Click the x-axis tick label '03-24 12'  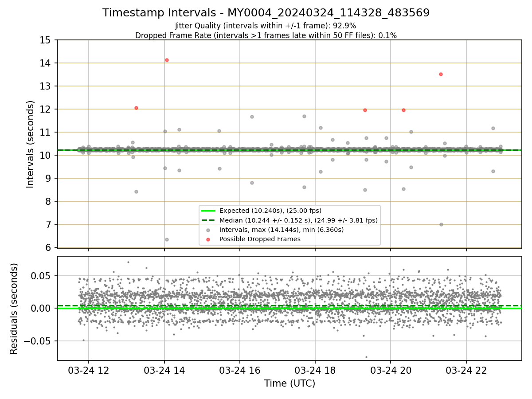88,370
